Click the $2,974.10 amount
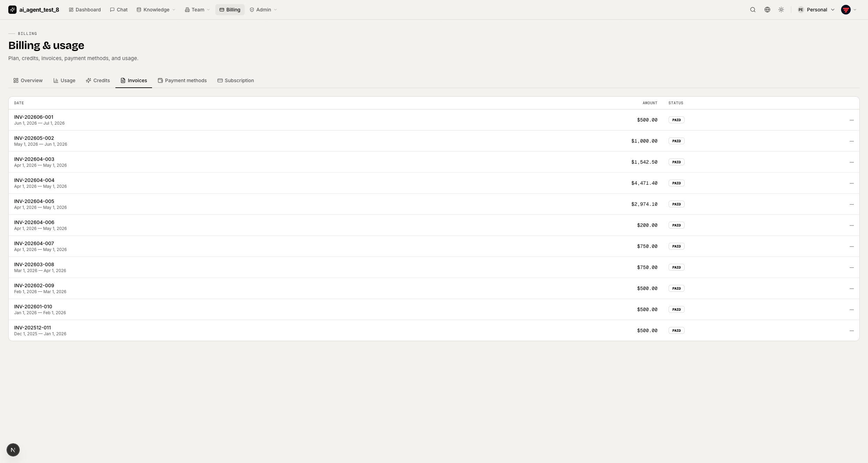The image size is (868, 463). point(644,204)
